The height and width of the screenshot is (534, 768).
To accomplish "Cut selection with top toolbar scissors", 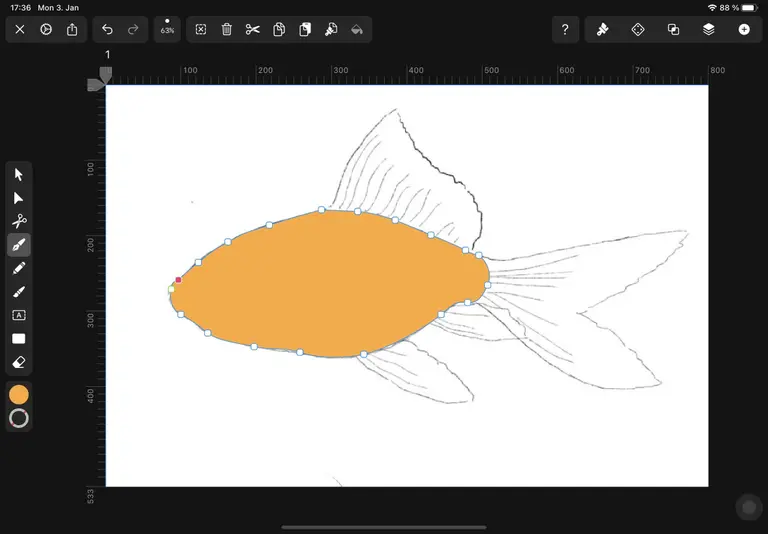I will [x=253, y=30].
